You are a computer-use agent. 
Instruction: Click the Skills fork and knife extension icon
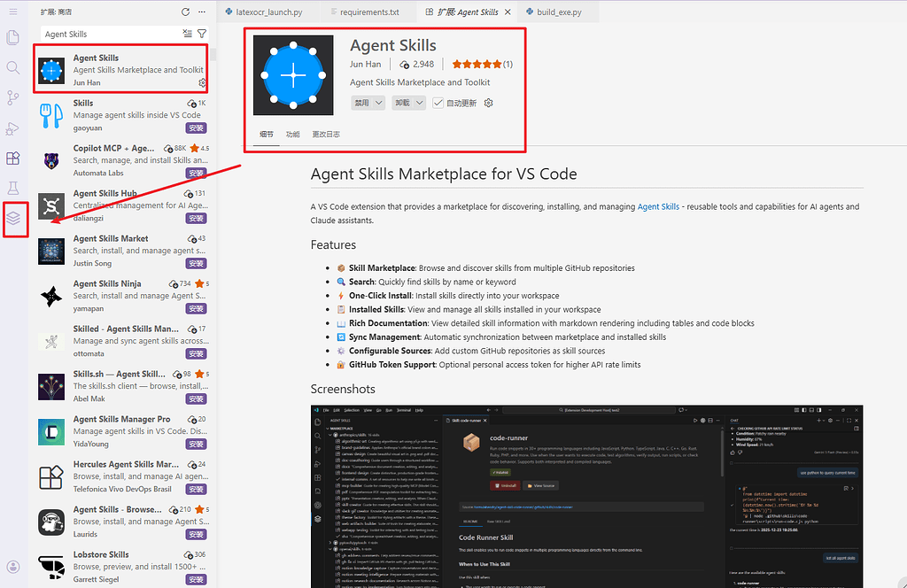pyautogui.click(x=51, y=116)
